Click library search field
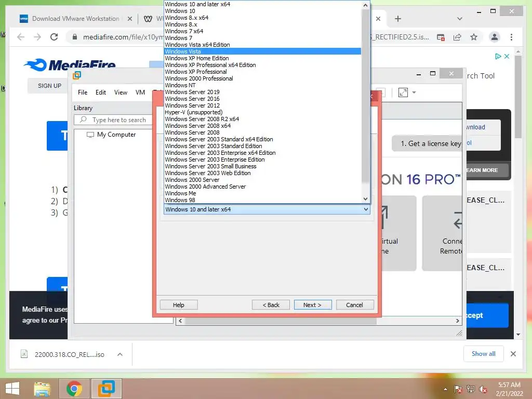 (x=115, y=120)
